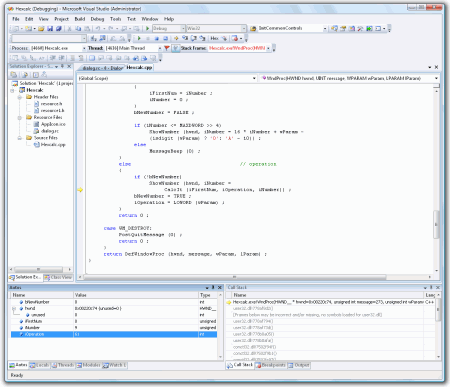
Task: Switch to the Locals tab
Action: point(39,365)
